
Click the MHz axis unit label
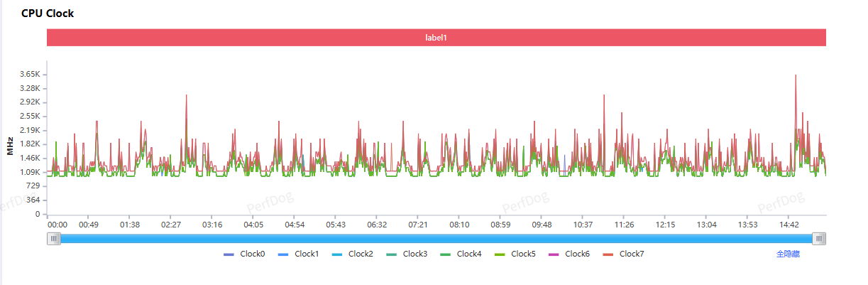pyautogui.click(x=10, y=145)
